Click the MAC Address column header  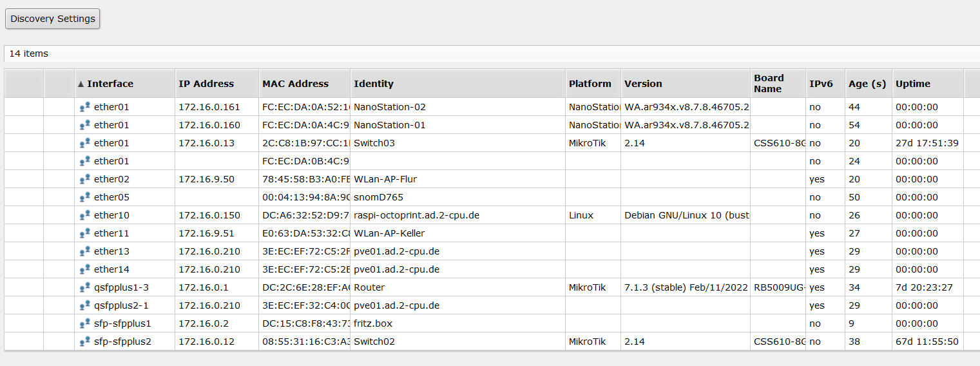[x=295, y=84]
